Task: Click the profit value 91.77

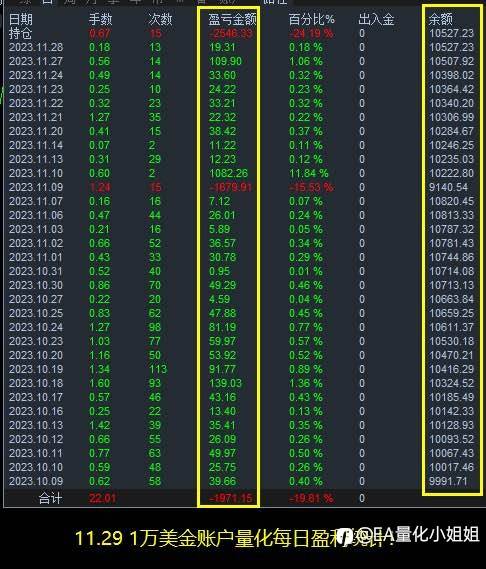Action: 222,369
